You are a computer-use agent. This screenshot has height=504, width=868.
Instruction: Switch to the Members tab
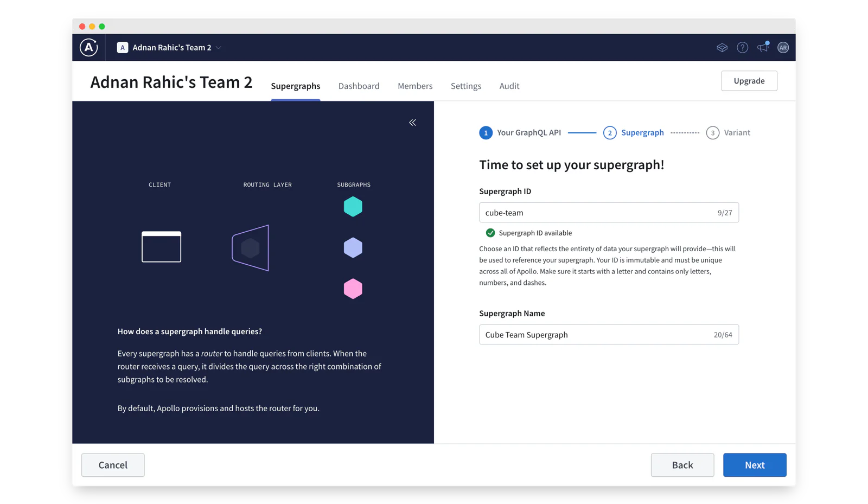click(x=415, y=86)
